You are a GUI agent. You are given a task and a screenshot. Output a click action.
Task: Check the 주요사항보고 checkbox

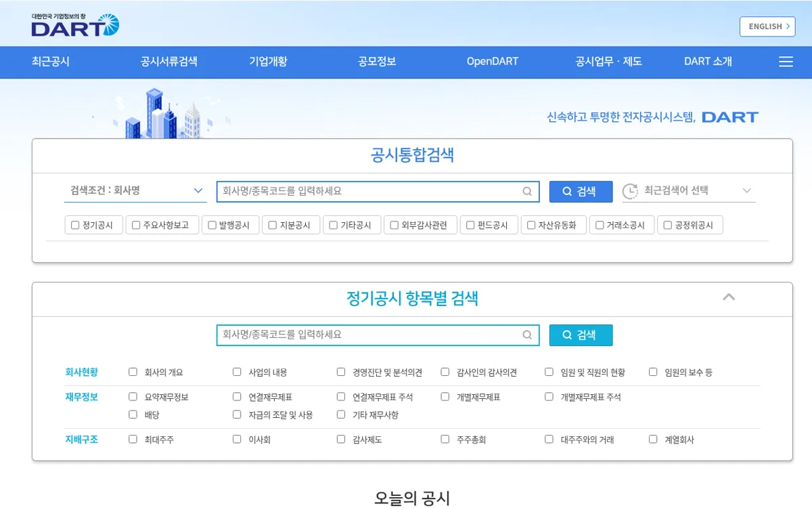(136, 226)
